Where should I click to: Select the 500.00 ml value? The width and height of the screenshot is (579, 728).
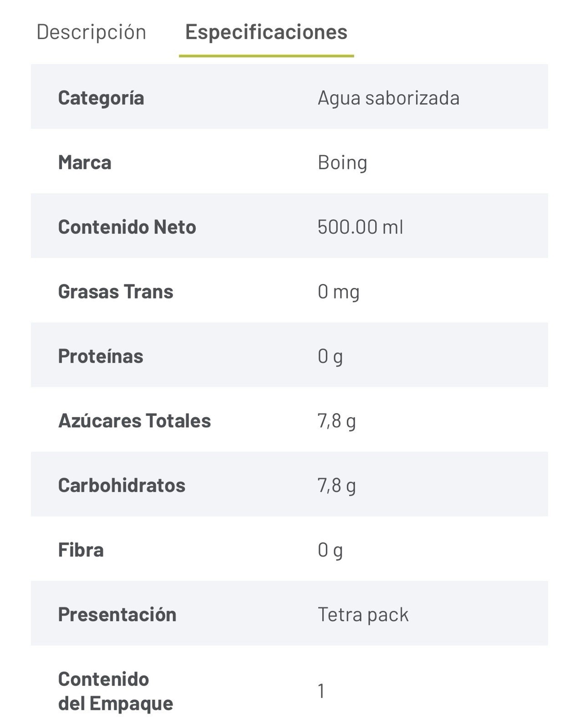pyautogui.click(x=360, y=227)
